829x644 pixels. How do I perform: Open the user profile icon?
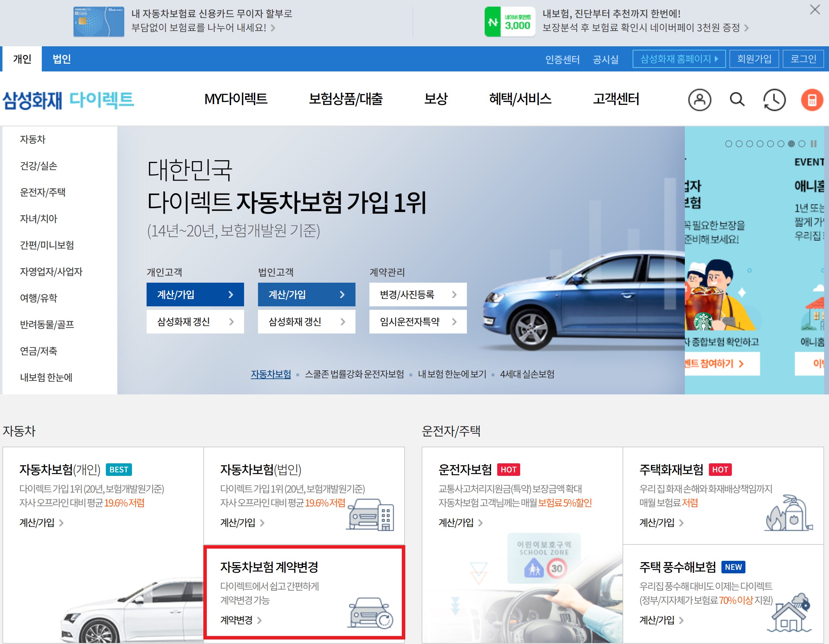pyautogui.click(x=699, y=100)
